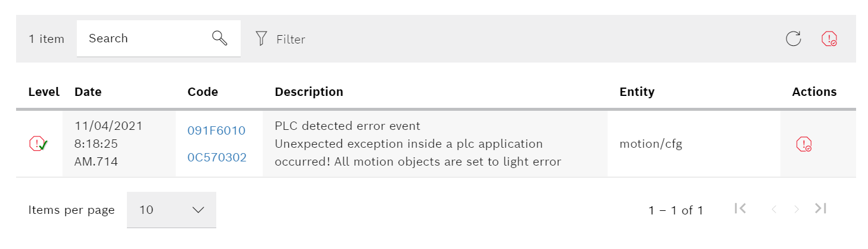Open error code 0C570302 link
This screenshot has height=249, width=868.
click(217, 157)
